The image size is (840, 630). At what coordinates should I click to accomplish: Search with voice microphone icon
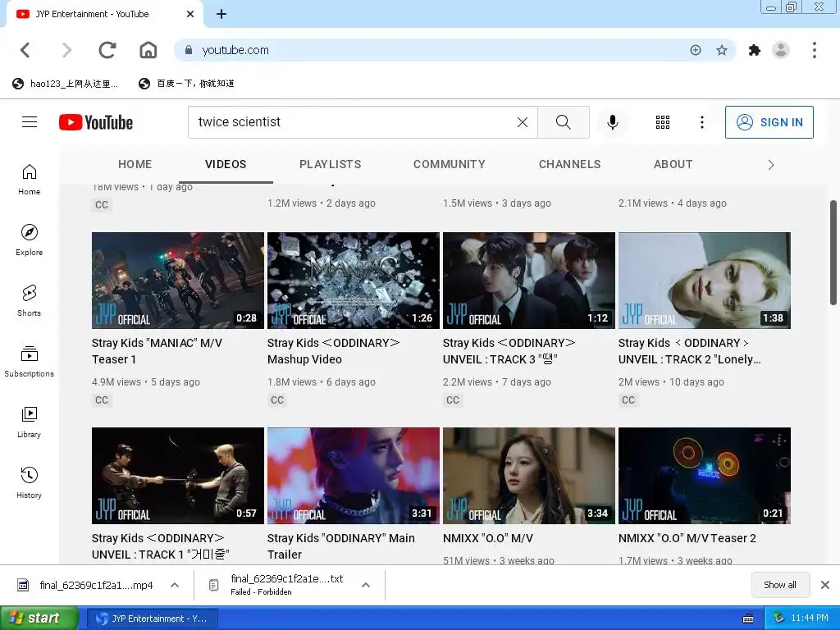(x=612, y=122)
